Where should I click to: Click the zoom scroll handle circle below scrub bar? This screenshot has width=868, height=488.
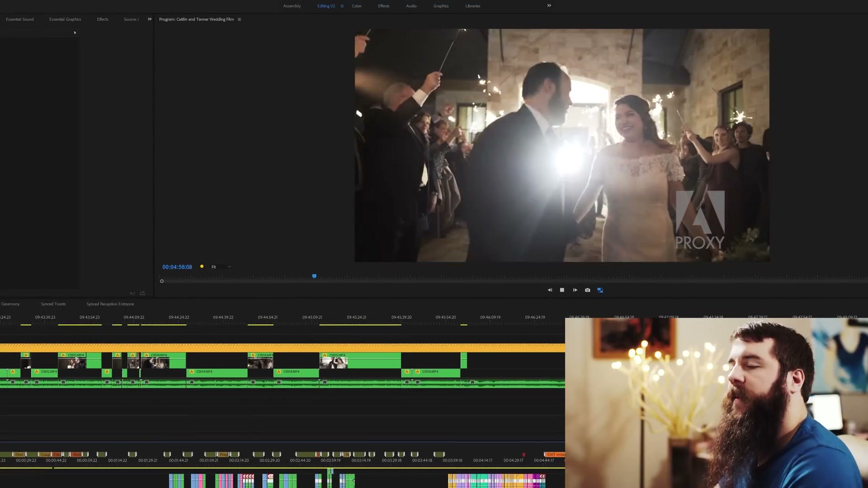coord(162,281)
